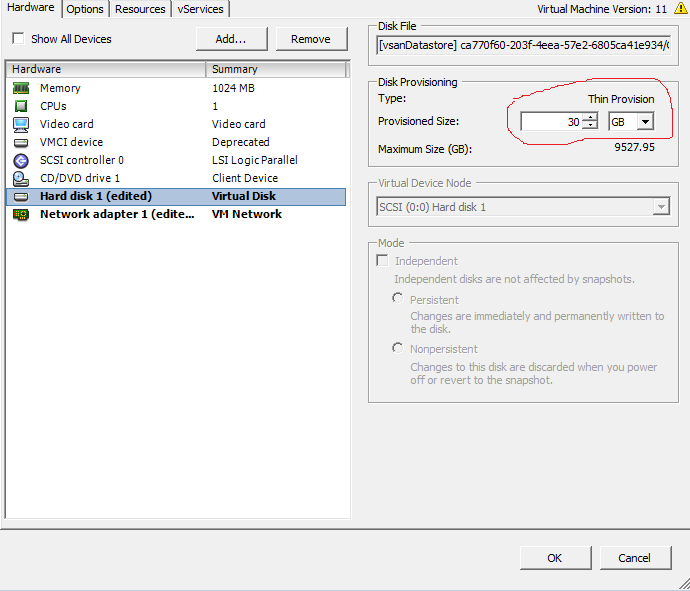
Task: Click the VM Network summary value
Action: coord(247,215)
